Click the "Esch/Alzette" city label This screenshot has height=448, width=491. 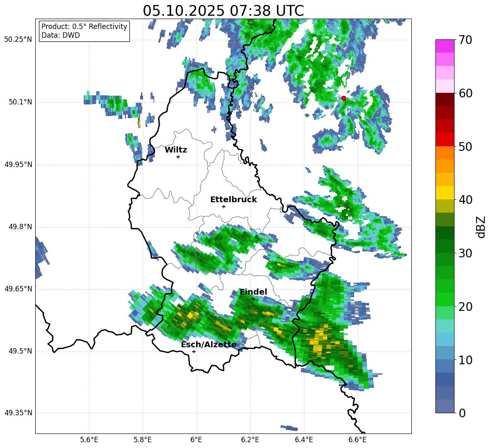coord(209,345)
